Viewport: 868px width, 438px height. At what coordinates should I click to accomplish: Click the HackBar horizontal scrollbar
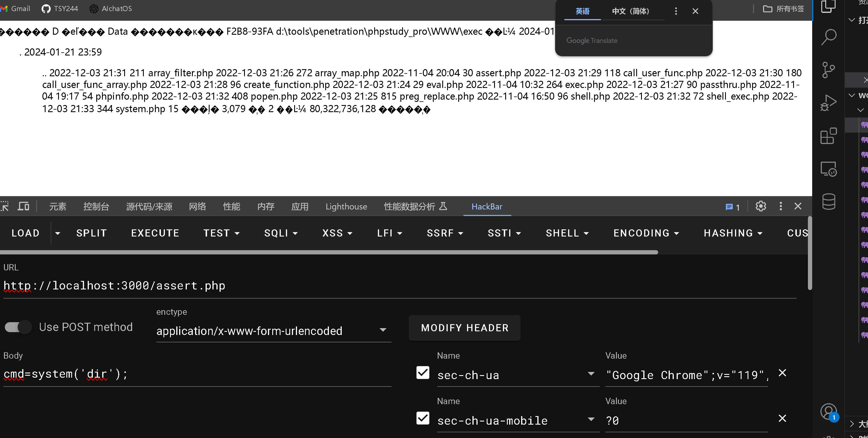click(x=329, y=252)
